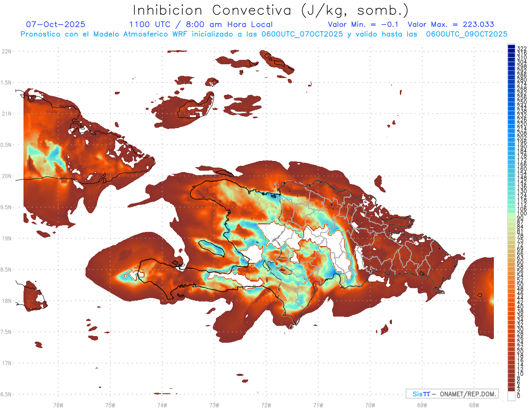The height and width of the screenshot is (411, 532).
Task: Click the '22N' latitude axis label
Action: [x=7, y=51]
